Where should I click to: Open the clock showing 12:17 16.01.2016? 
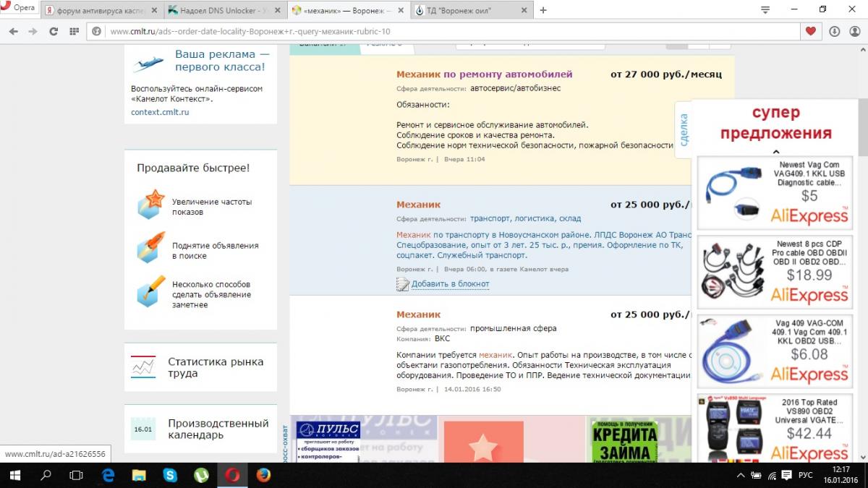(841, 475)
